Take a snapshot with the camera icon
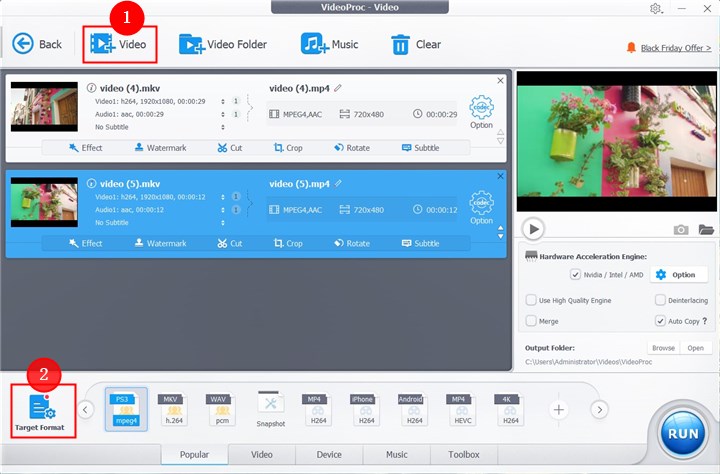 681,229
